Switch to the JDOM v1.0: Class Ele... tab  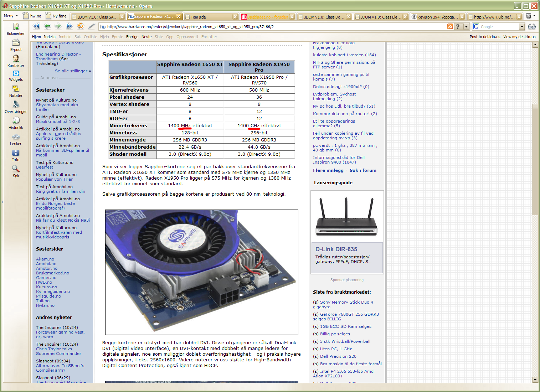(381, 17)
